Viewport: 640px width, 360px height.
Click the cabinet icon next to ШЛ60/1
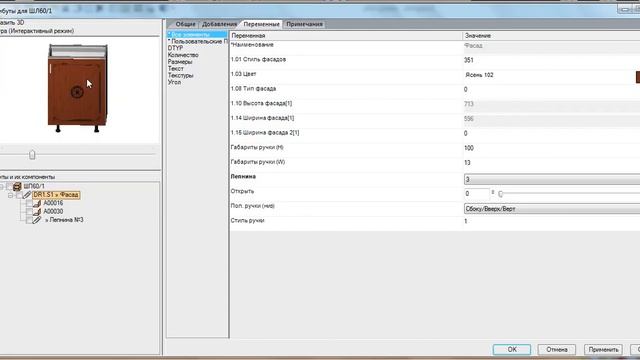click(x=17, y=187)
